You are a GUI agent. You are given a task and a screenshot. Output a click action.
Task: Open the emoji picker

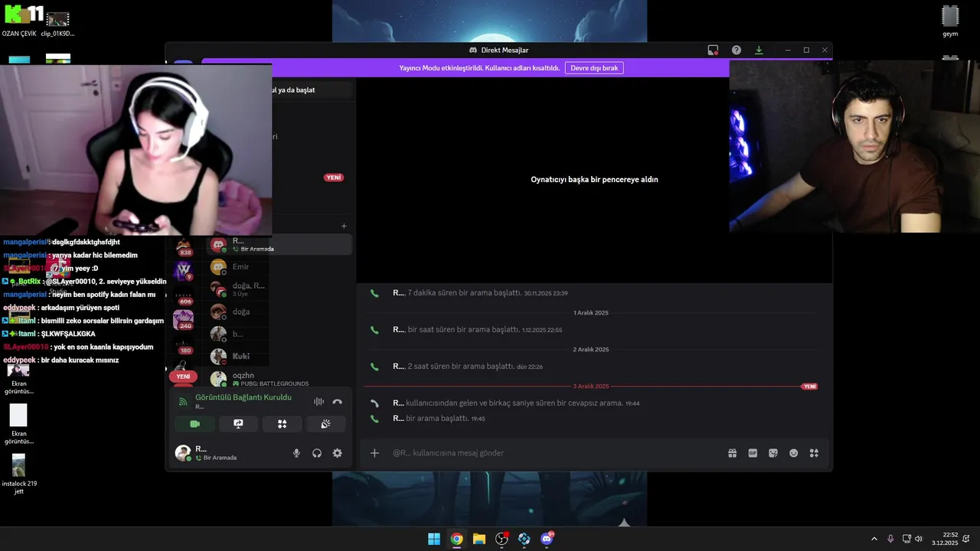794,453
